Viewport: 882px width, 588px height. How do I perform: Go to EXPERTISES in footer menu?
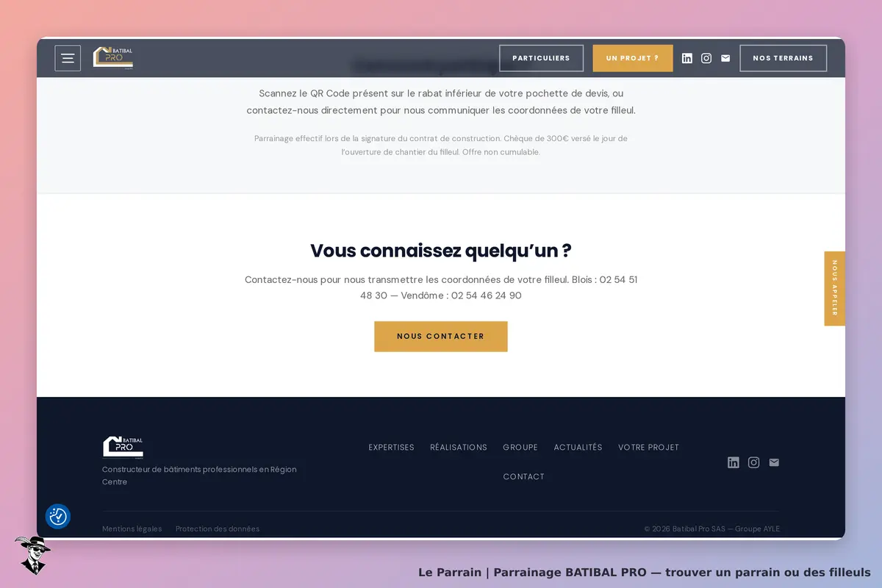tap(391, 447)
